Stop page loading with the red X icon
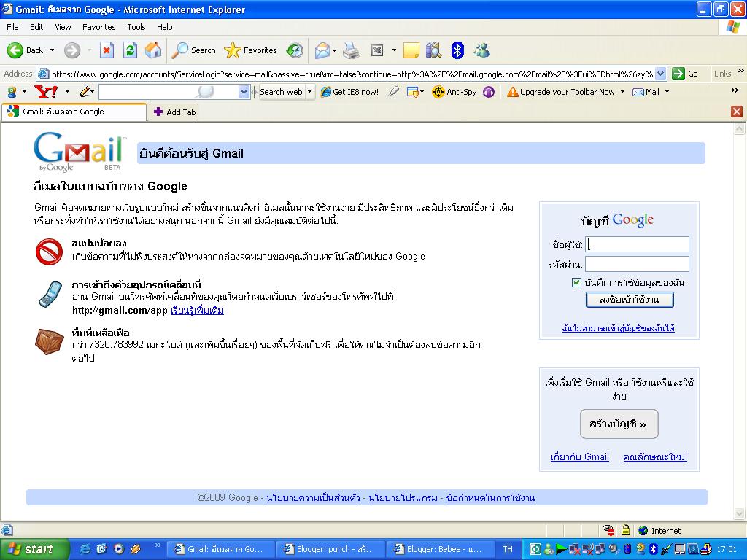 pos(107,50)
